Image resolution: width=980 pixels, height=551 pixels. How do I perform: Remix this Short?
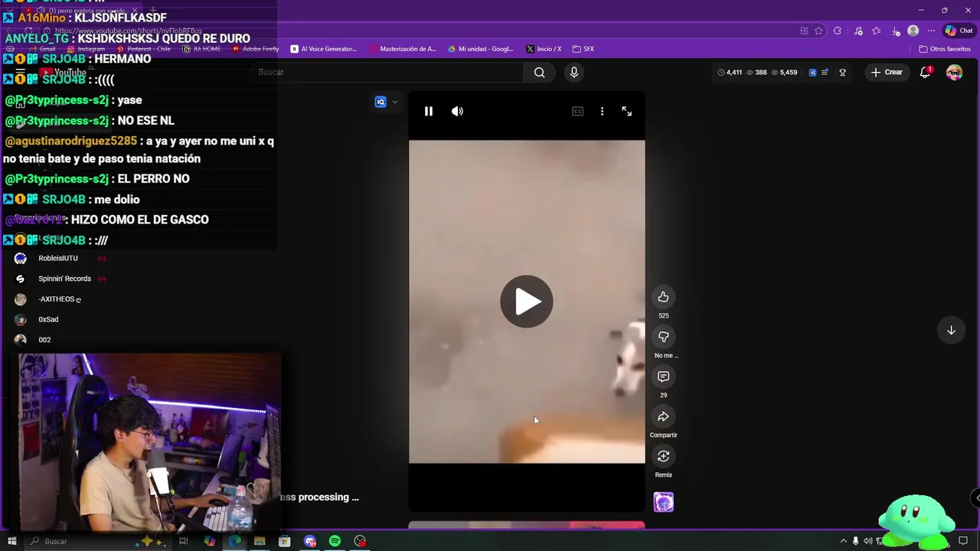pyautogui.click(x=663, y=456)
